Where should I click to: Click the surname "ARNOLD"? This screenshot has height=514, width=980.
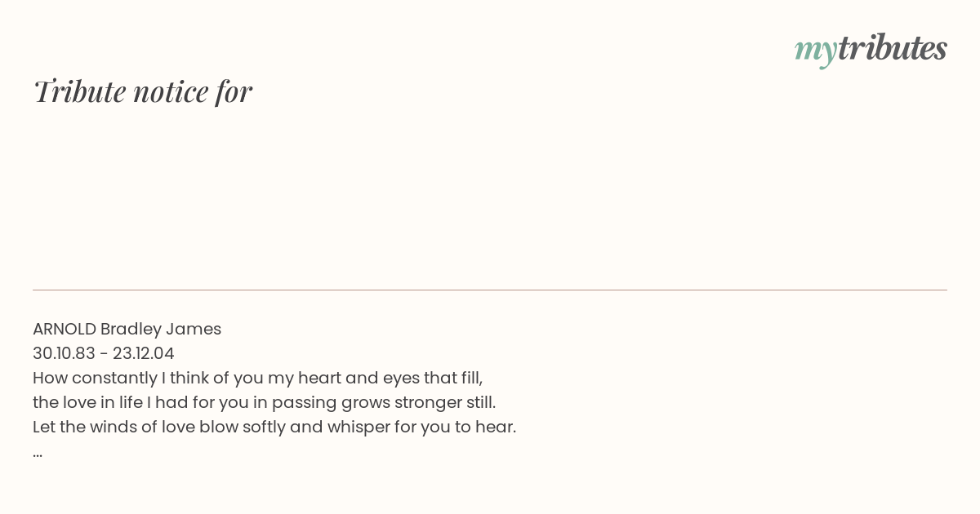[x=65, y=330]
